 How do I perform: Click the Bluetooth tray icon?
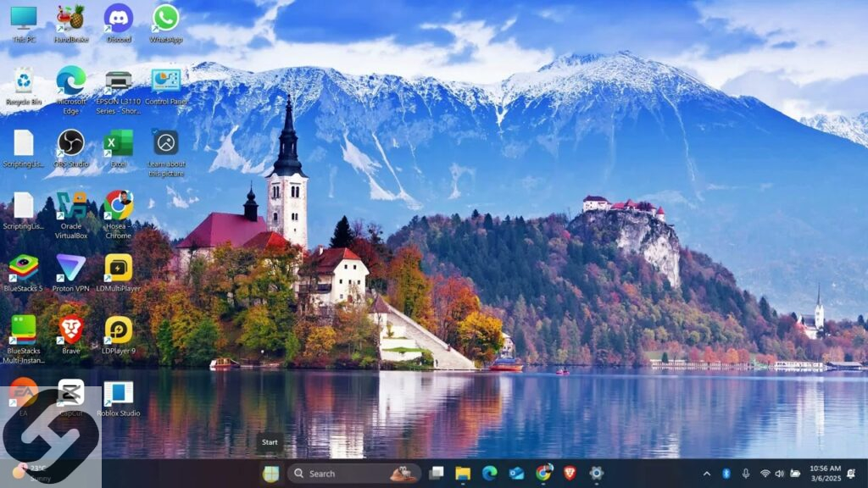point(726,474)
